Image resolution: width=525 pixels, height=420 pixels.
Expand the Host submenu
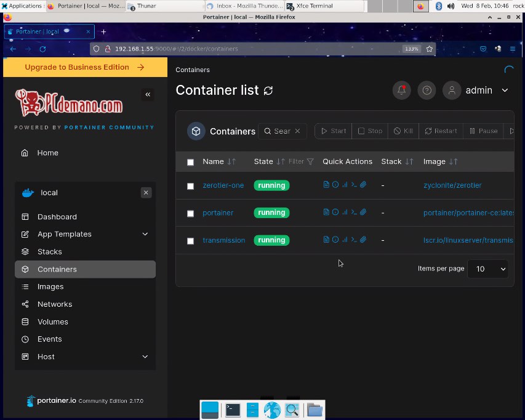coord(145,357)
